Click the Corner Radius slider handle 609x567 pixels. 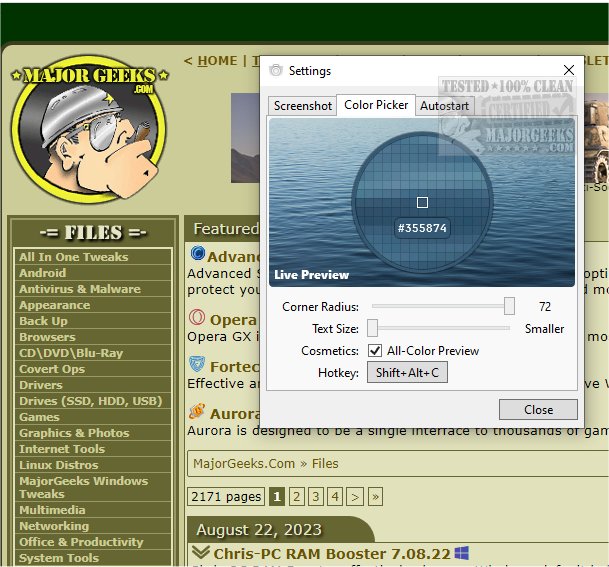pos(509,306)
